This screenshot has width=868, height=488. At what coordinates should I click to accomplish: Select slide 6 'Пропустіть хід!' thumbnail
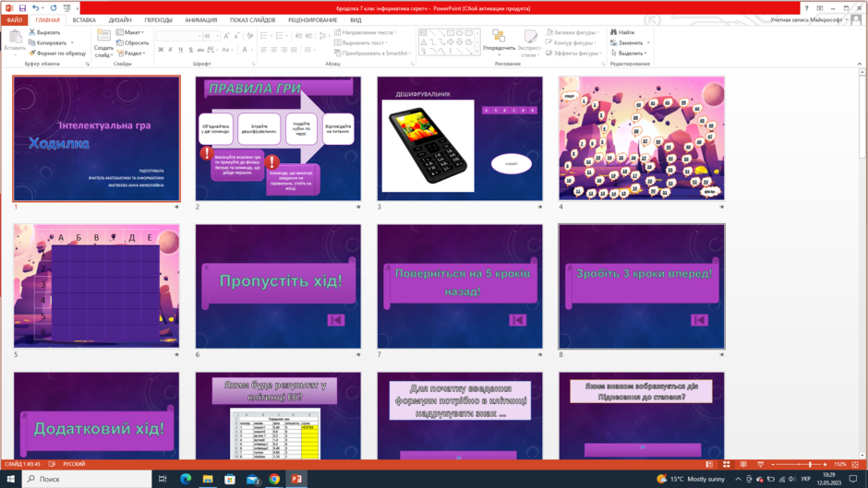[x=278, y=286]
